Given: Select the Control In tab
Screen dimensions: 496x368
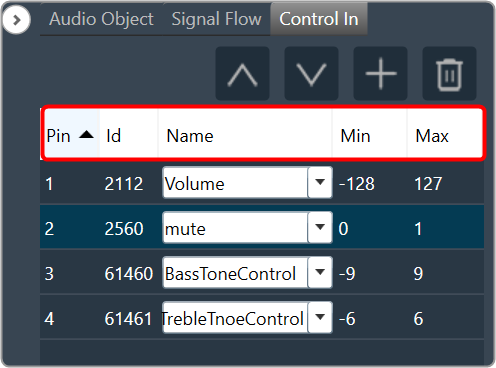Looking at the screenshot, I should (319, 19).
